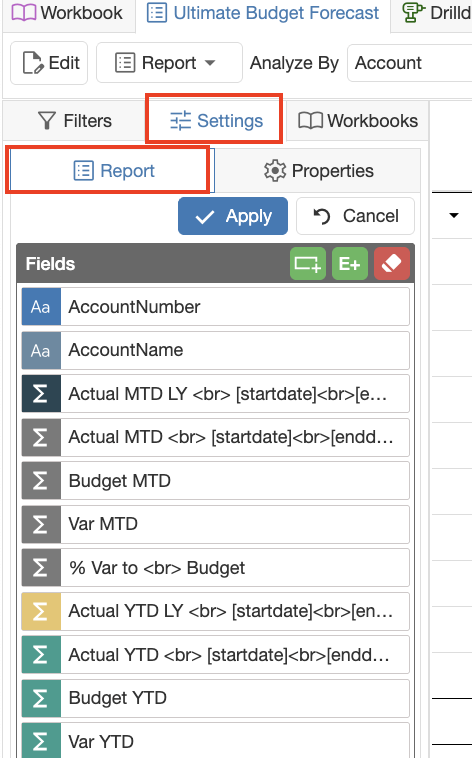
Task: Click the red eraser clear icon
Action: (x=392, y=264)
